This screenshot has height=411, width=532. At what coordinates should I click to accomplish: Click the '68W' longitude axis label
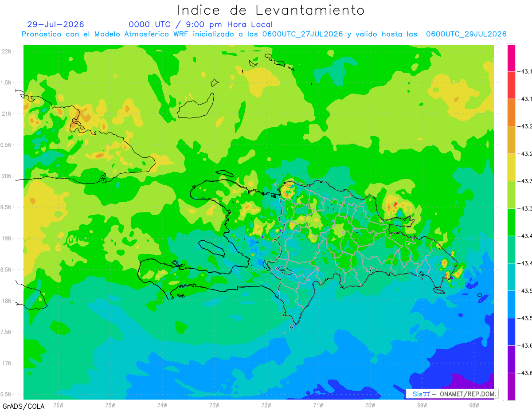(474, 405)
